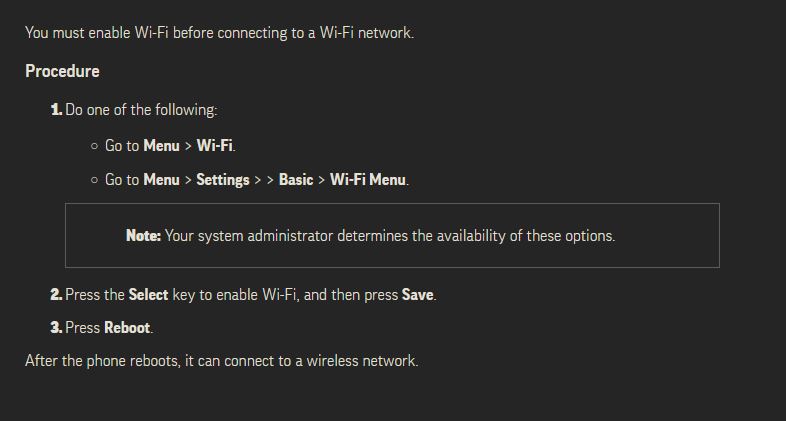Click the bold Wi-Fi text in first bullet
This screenshot has width=786, height=421.
(215, 146)
